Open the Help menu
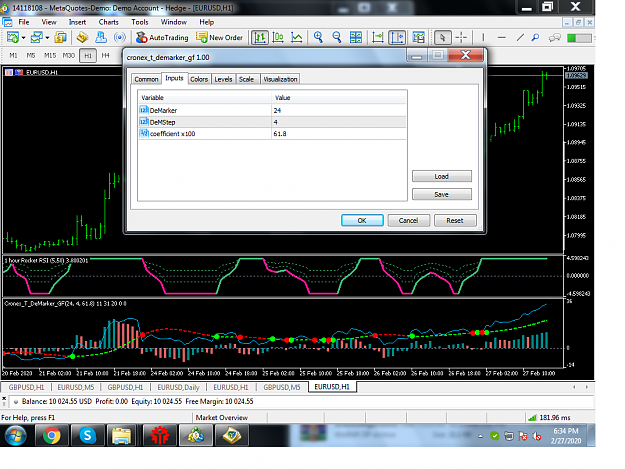This screenshot has width=625, height=469. click(x=206, y=22)
